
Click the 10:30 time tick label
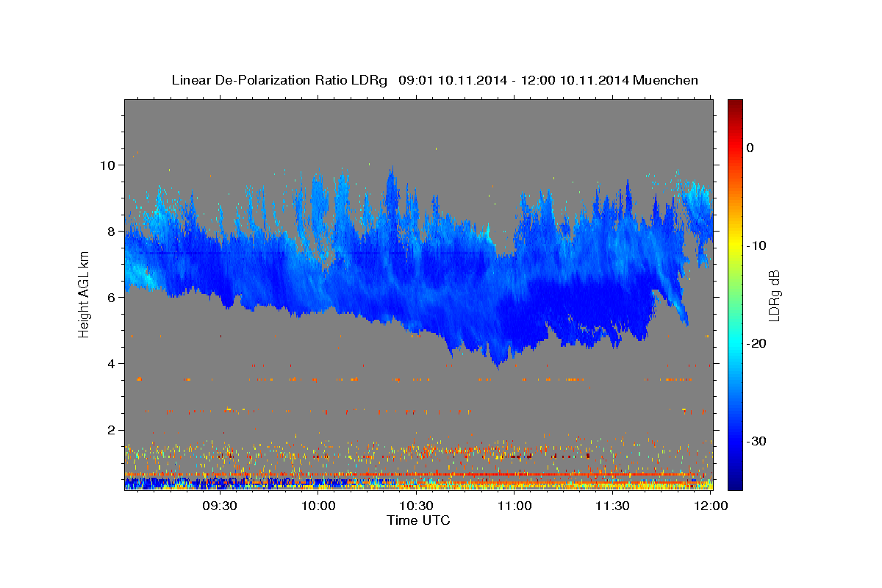(x=417, y=506)
